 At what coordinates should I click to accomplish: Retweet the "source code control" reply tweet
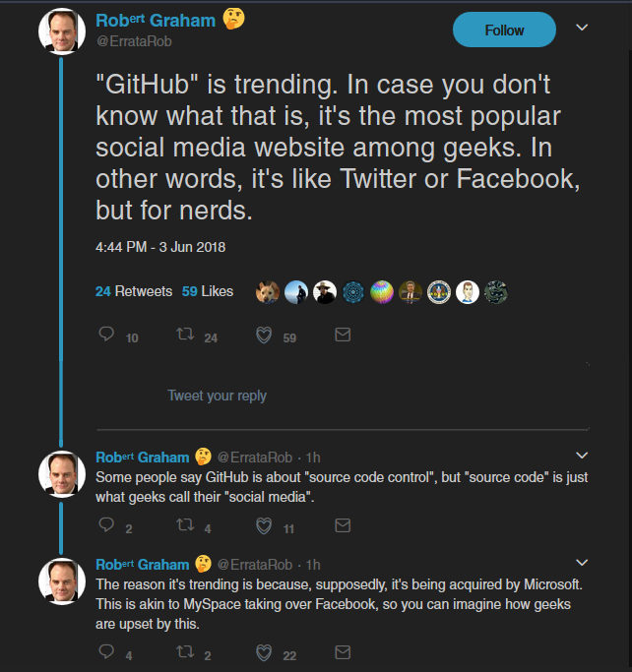pyautogui.click(x=183, y=526)
